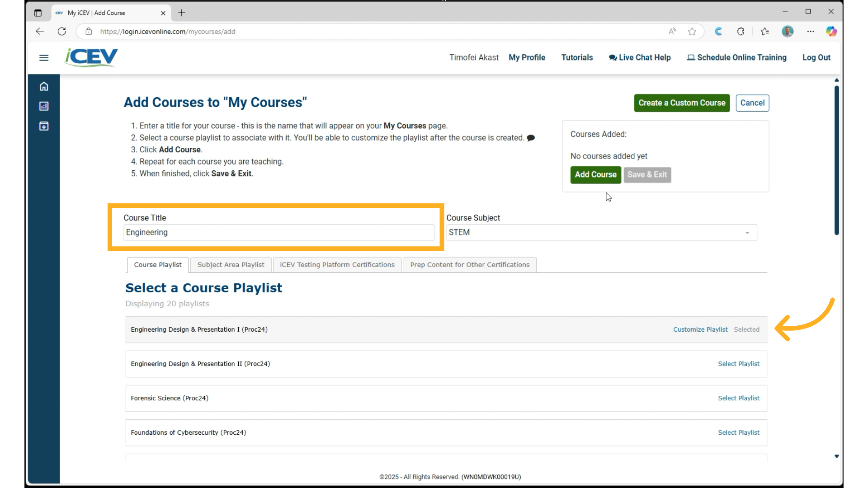Refresh the page with reload icon
The height and width of the screenshot is (488, 868).
(62, 31)
